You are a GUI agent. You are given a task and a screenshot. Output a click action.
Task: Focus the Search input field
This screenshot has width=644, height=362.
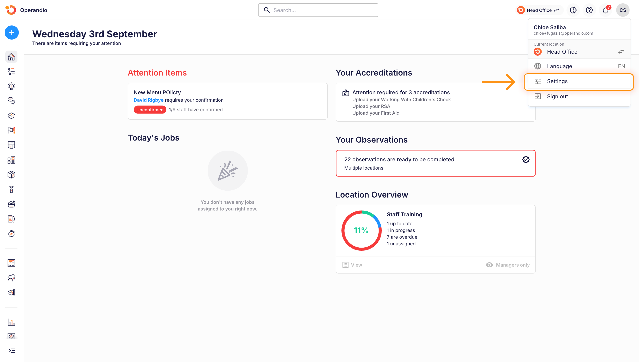[x=318, y=10]
